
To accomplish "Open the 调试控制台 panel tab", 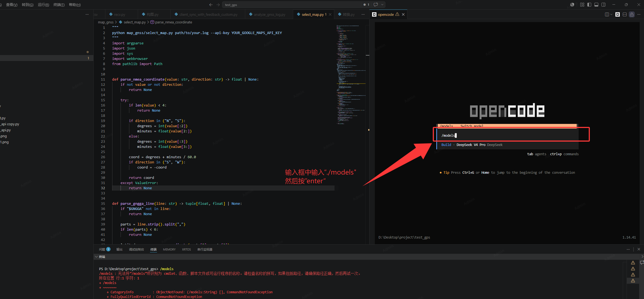I will click(136, 249).
